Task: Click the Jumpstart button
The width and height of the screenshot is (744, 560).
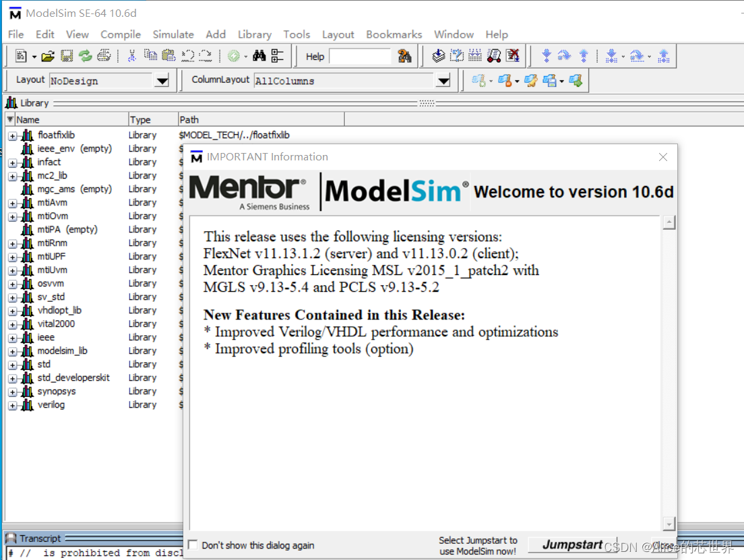Action: pos(572,545)
